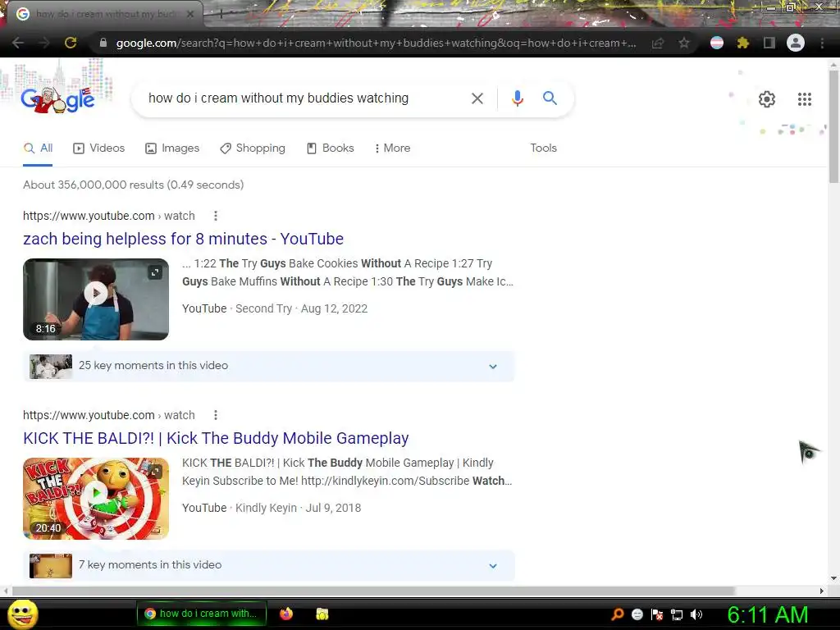Click the flag tray icon
840x630 pixels.
[657, 614]
